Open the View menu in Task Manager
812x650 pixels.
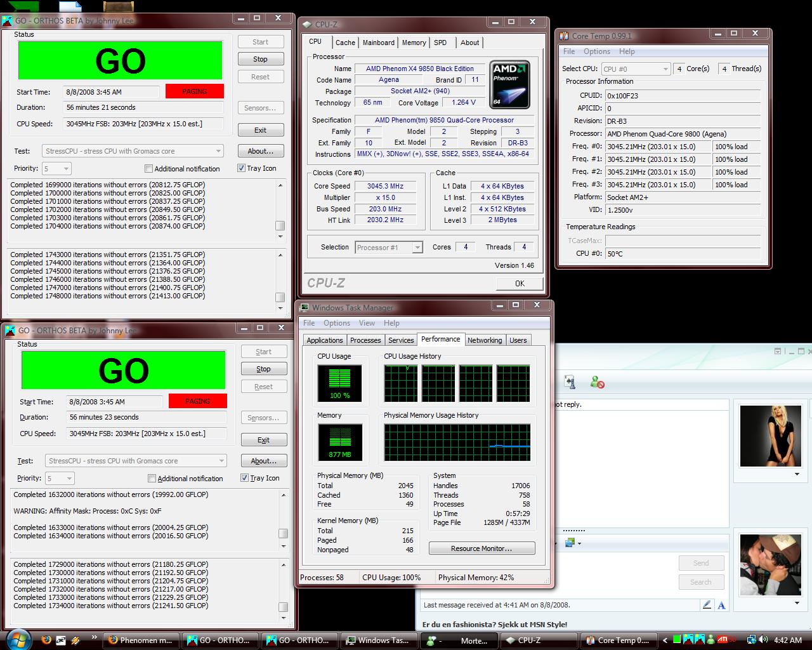coord(367,323)
